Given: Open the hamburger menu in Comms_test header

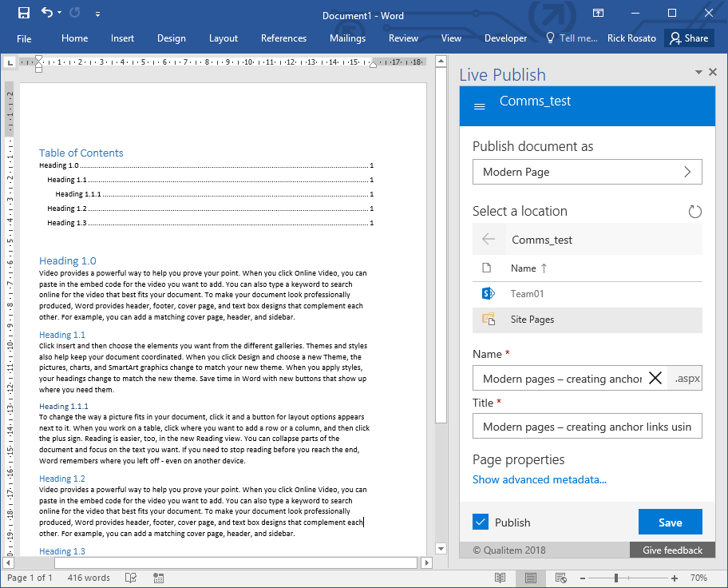Looking at the screenshot, I should coord(480,106).
